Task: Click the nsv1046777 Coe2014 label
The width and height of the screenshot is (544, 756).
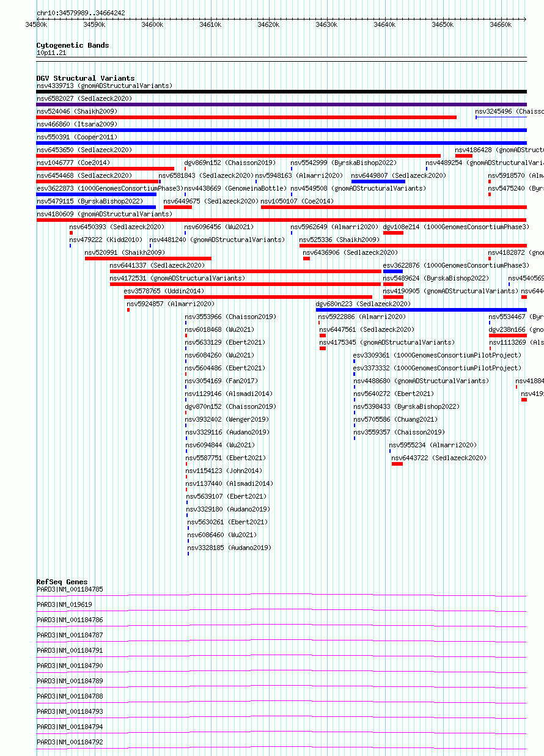Action: point(73,163)
